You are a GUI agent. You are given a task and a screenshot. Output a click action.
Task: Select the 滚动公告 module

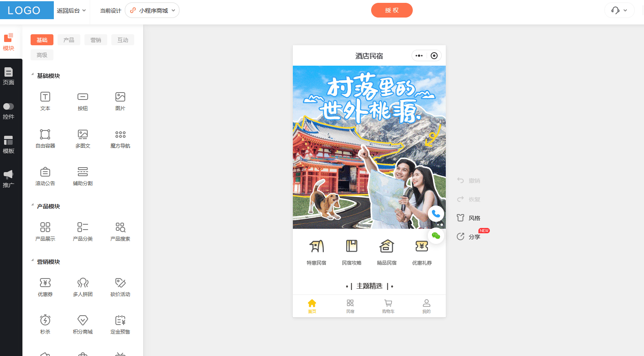pos(45,177)
